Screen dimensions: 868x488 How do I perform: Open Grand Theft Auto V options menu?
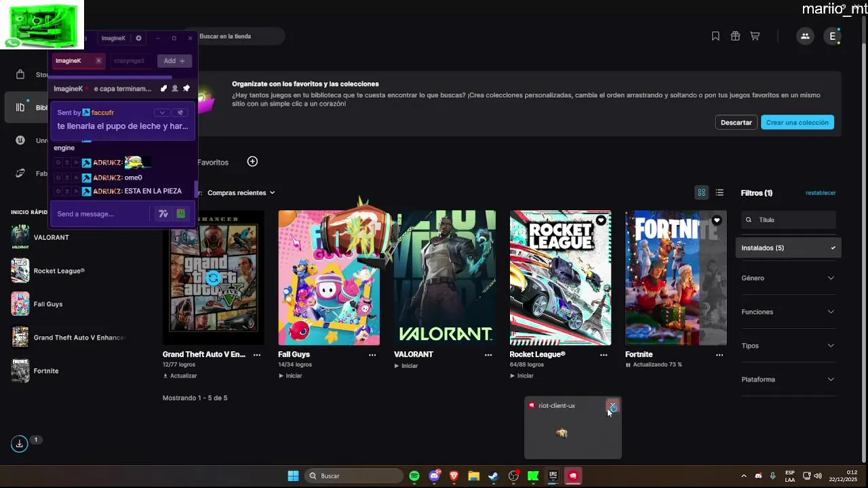pos(257,354)
